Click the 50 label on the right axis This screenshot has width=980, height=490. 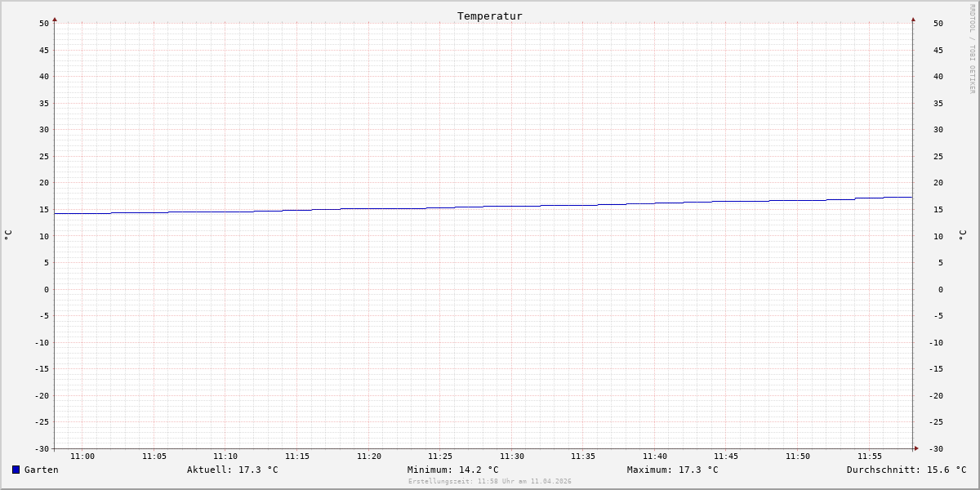tap(938, 24)
